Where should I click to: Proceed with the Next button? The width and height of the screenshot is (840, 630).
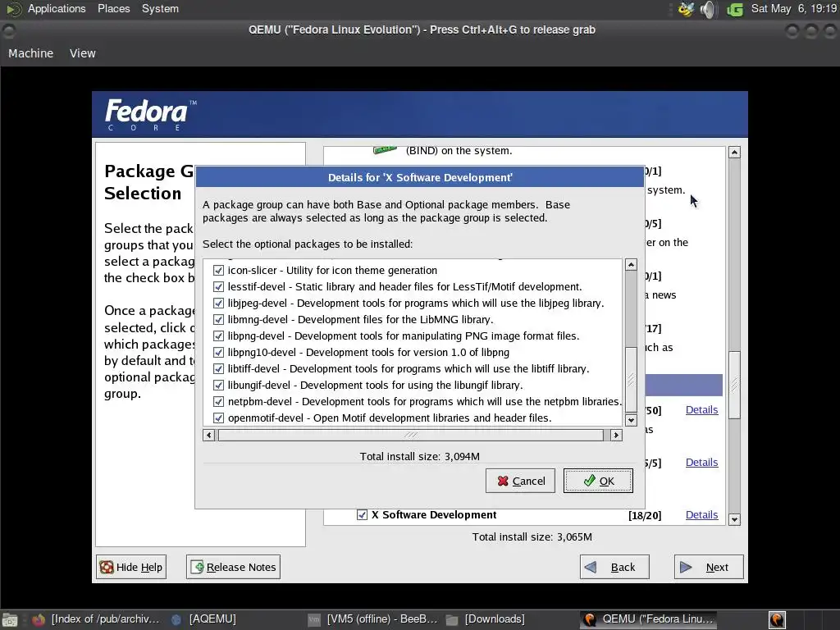click(x=709, y=567)
